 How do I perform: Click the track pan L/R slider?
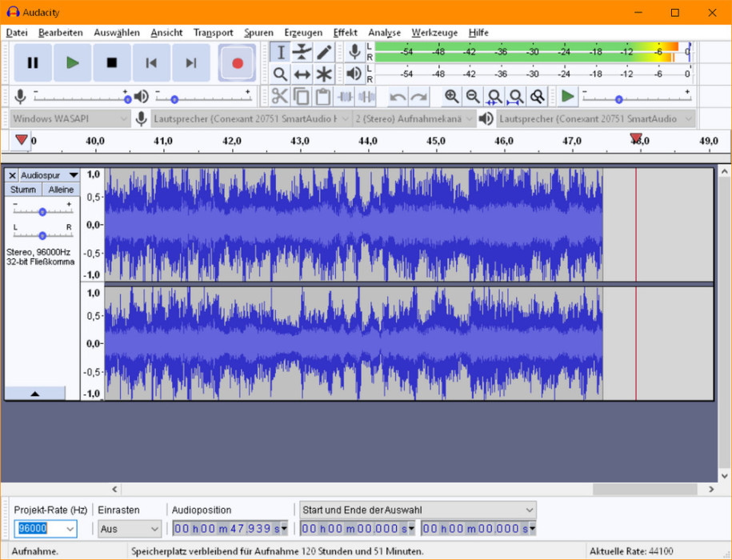(42, 236)
